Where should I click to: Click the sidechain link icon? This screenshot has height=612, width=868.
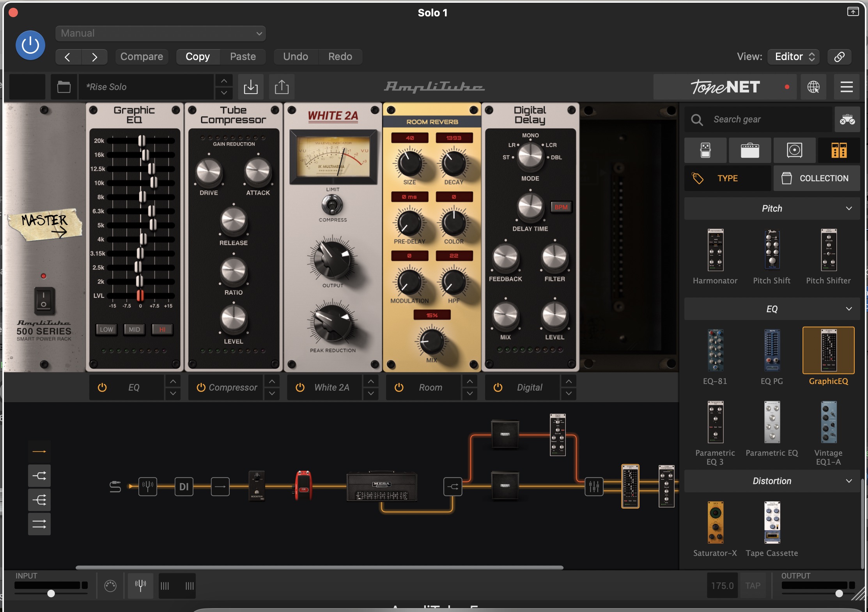[x=839, y=57]
